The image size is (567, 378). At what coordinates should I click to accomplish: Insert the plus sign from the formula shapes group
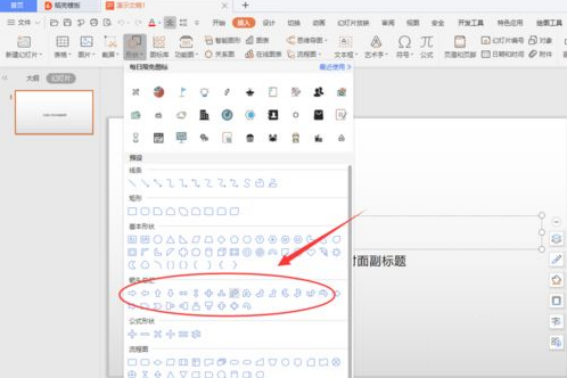tap(132, 334)
